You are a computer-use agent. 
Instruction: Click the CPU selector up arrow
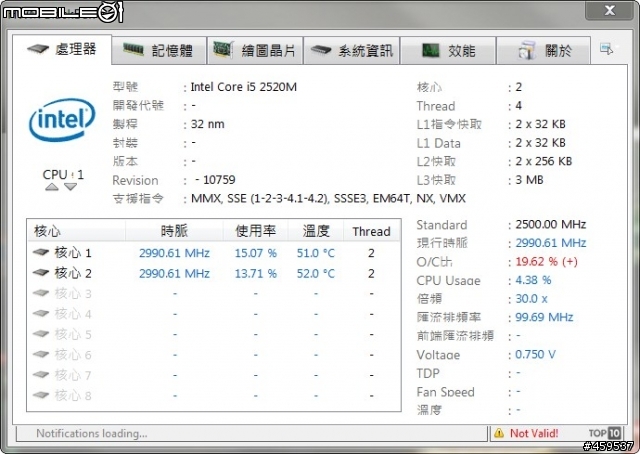(52, 187)
